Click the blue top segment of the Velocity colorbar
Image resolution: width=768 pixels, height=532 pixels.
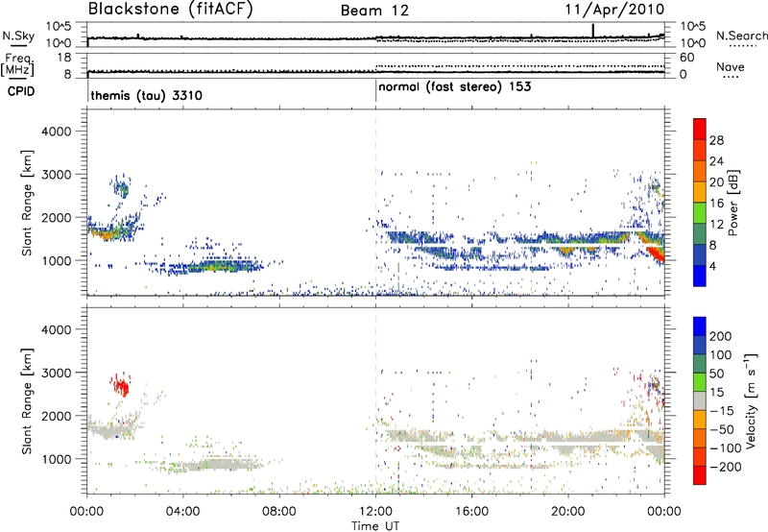pyautogui.click(x=700, y=326)
